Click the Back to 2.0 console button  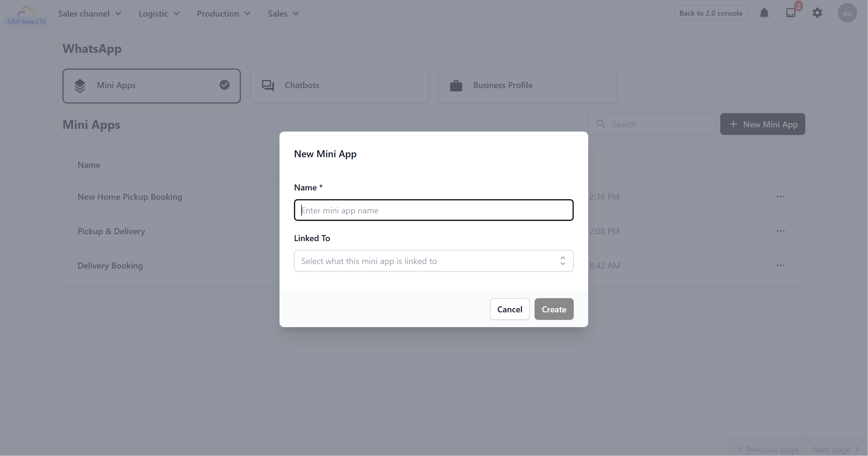710,13
